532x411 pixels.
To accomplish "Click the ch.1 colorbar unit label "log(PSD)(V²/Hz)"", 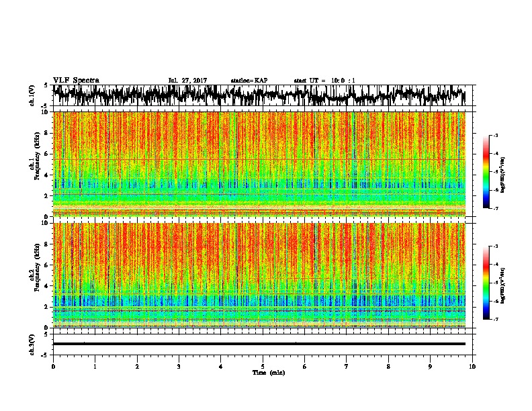I will coord(503,175).
